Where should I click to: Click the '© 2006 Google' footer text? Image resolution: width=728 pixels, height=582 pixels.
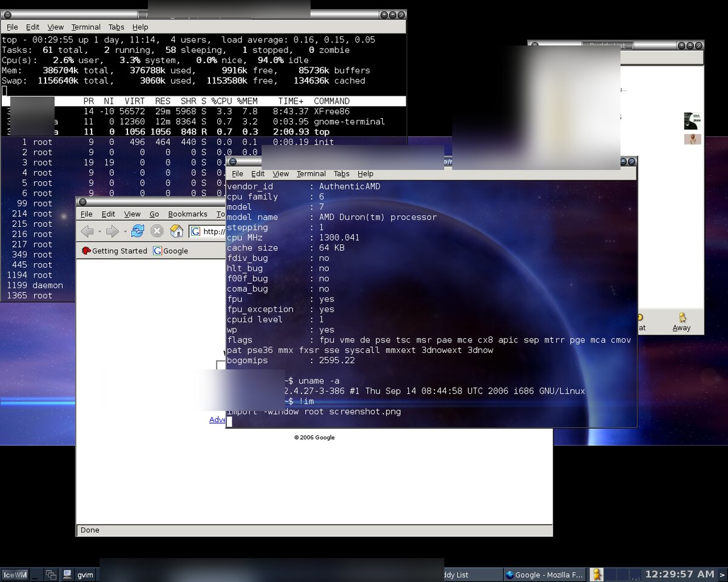click(x=314, y=437)
